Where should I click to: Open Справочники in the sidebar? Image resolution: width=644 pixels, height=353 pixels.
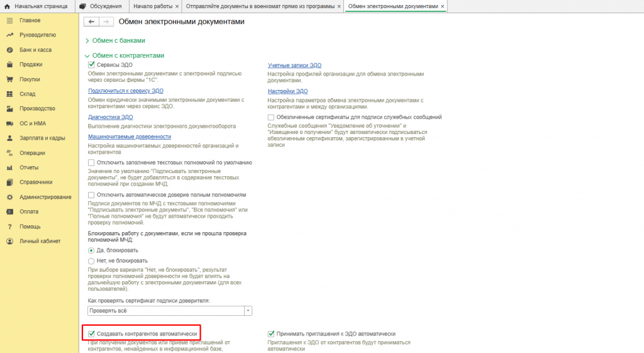(36, 182)
